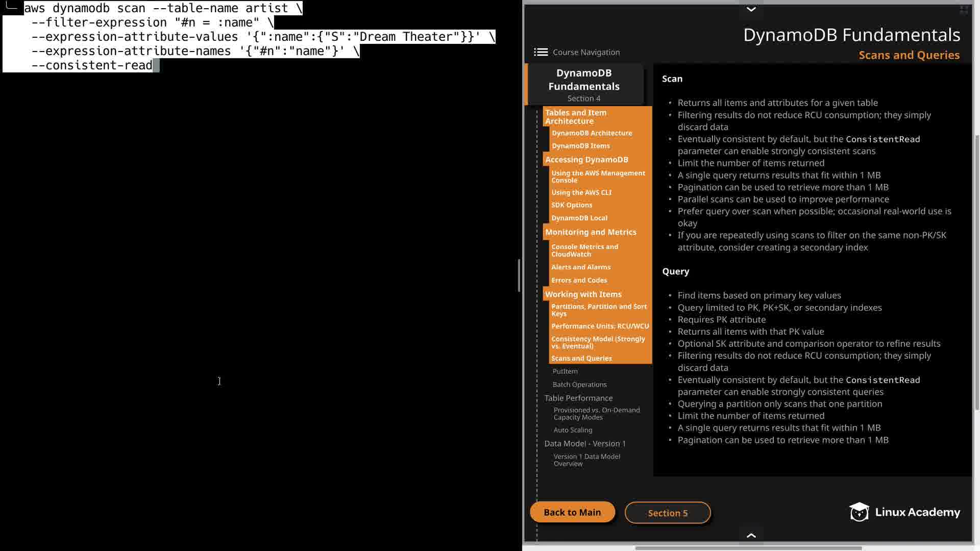
Task: Open the Auto Scaling lesson
Action: click(573, 430)
